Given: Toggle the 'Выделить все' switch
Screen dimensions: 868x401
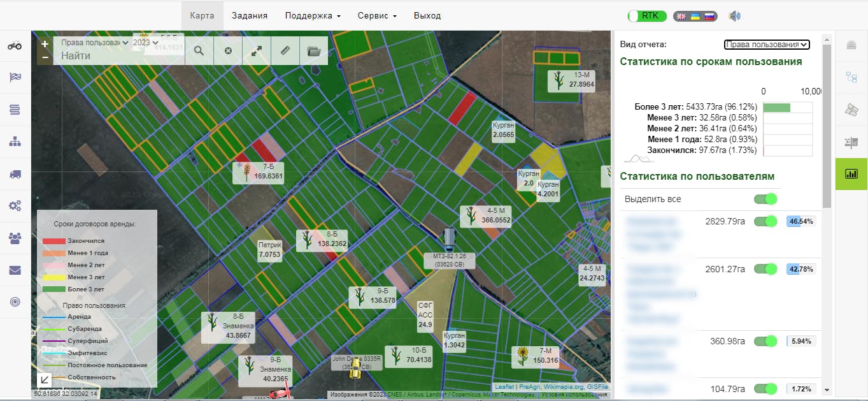Looking at the screenshot, I should tap(765, 200).
